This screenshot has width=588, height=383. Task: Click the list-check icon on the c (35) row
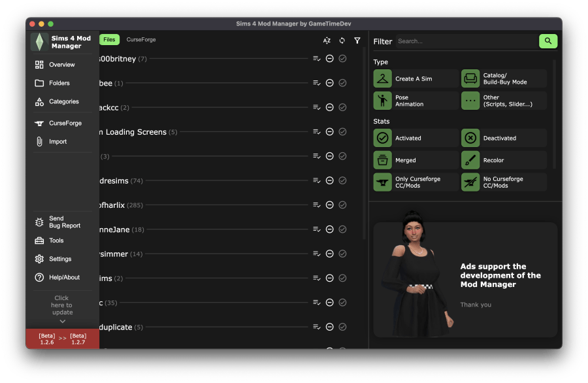(317, 303)
